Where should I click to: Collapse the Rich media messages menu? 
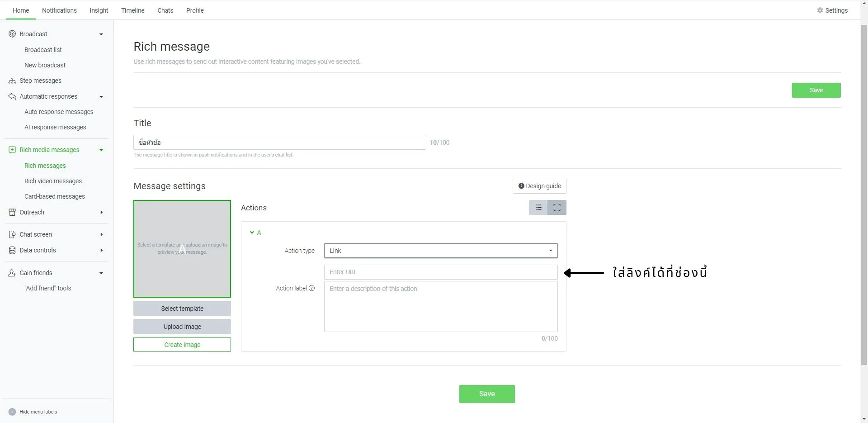tap(101, 150)
